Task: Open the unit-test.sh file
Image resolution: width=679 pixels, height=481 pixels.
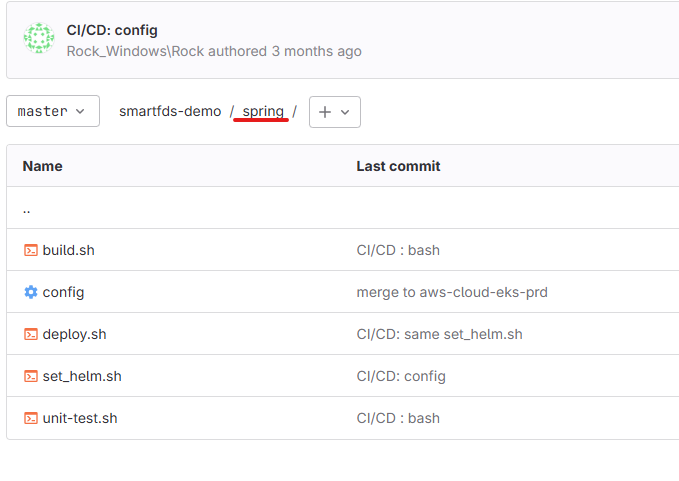Action: point(80,418)
